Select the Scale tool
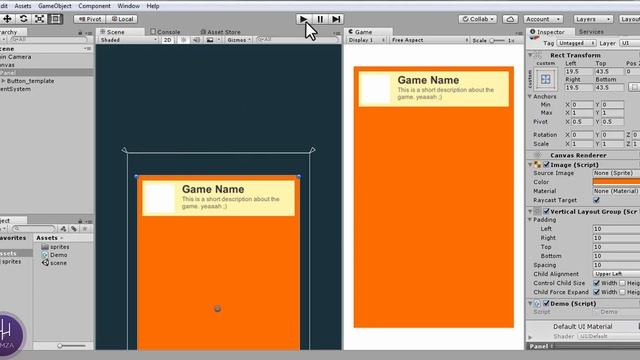Screen dimensions: 640x360 click(39, 19)
